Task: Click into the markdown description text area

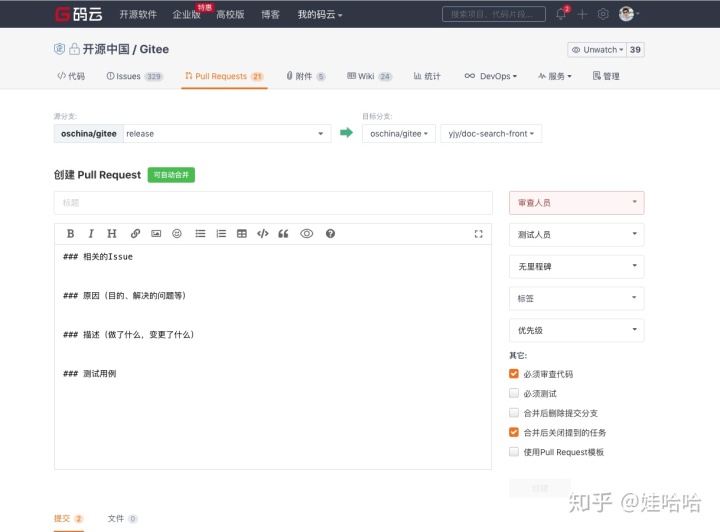Action: [273, 357]
